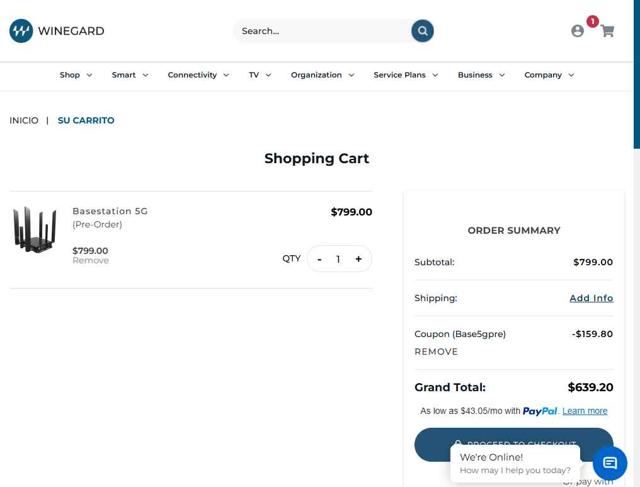Click the PayPal logo text
The width and height of the screenshot is (640, 487).
(540, 411)
